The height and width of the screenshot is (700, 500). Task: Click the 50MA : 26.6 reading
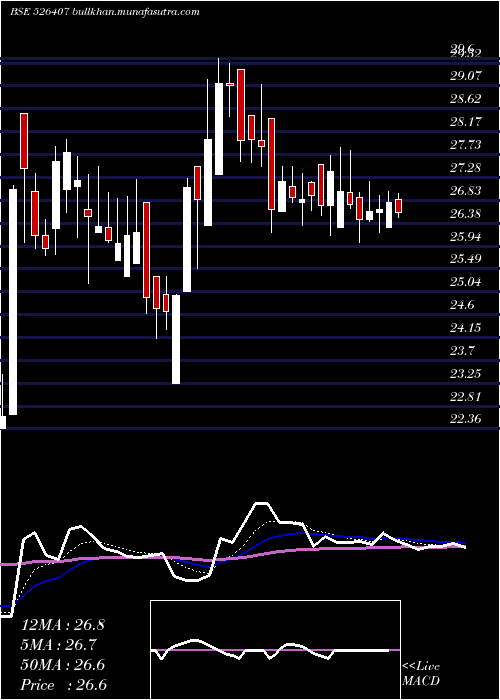click(63, 665)
